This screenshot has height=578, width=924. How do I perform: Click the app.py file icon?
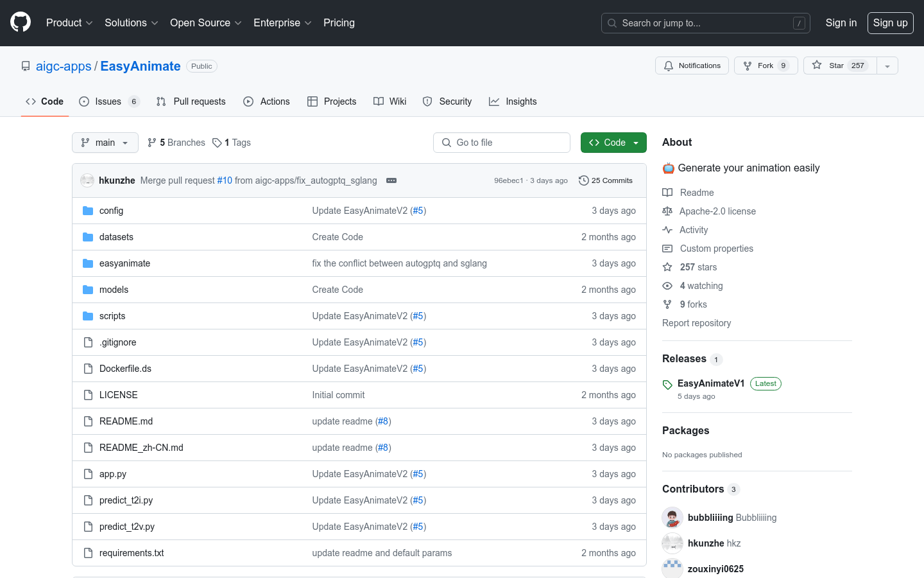pos(88,474)
